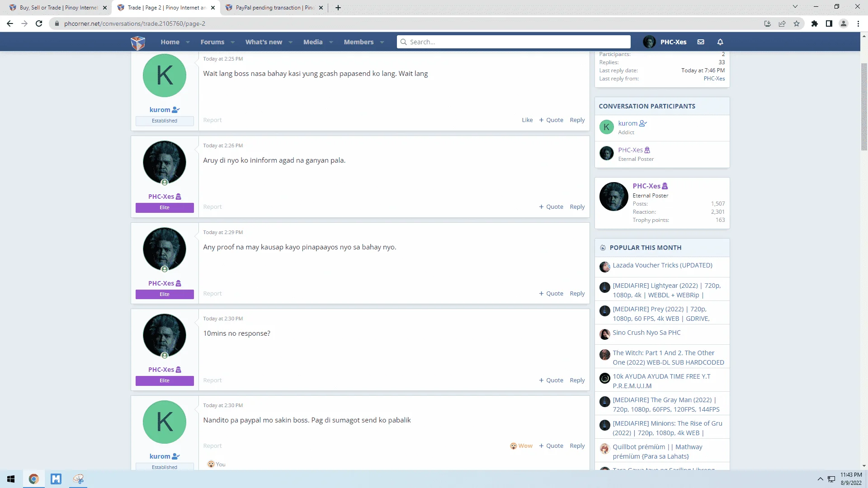Open Windows Start menu

coord(11,479)
